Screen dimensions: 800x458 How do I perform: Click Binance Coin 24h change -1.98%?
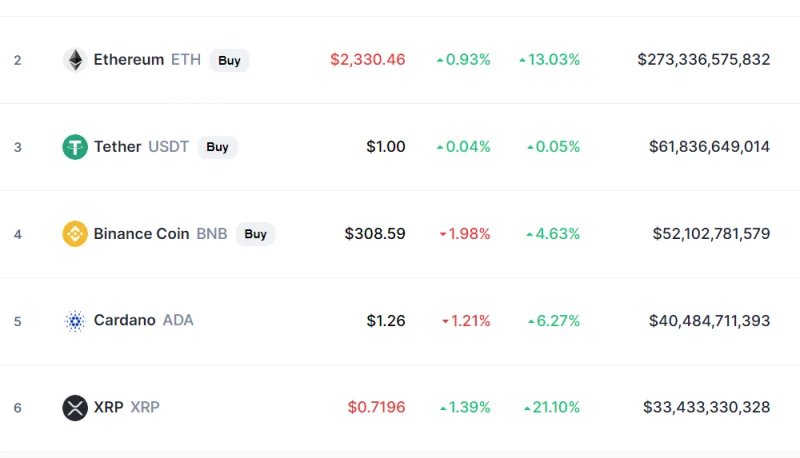(465, 234)
